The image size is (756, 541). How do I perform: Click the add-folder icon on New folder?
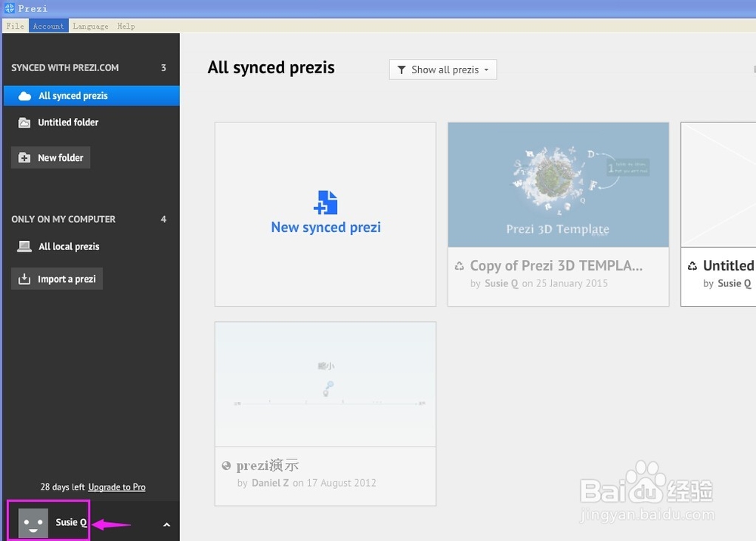coord(24,157)
